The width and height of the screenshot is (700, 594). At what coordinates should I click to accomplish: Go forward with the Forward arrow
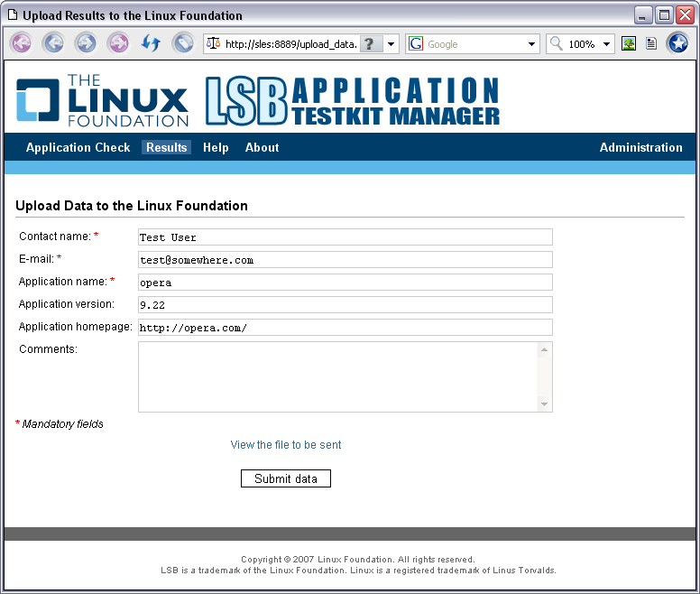coord(87,43)
